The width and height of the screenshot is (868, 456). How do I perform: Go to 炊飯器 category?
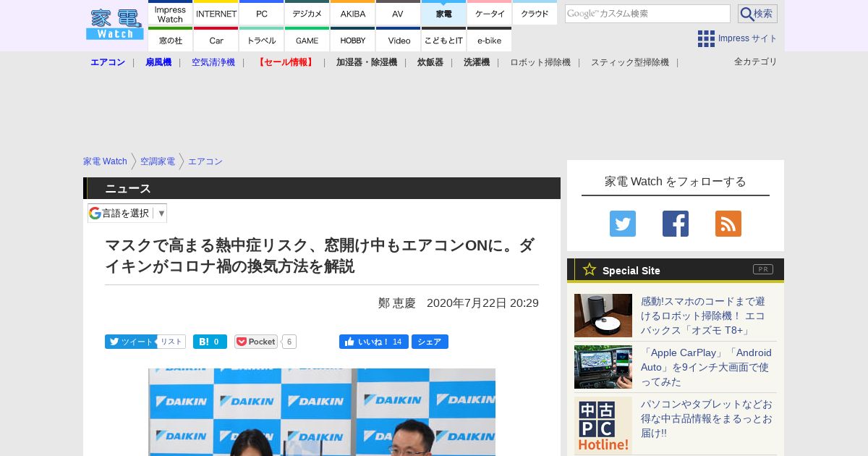point(430,62)
